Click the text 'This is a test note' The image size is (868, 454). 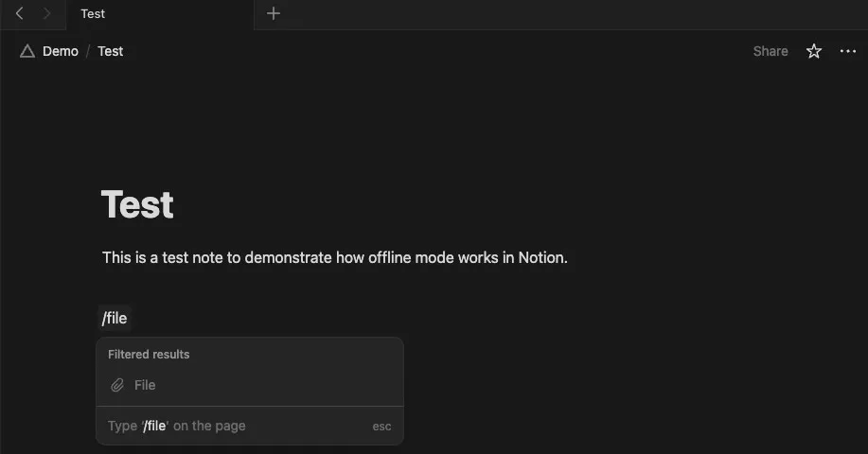click(x=163, y=257)
